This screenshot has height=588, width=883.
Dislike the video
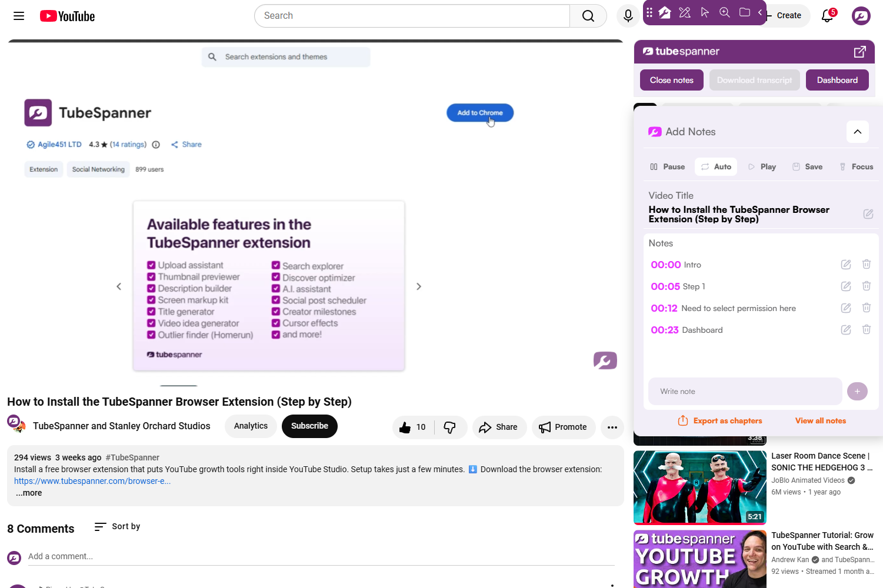pos(450,427)
